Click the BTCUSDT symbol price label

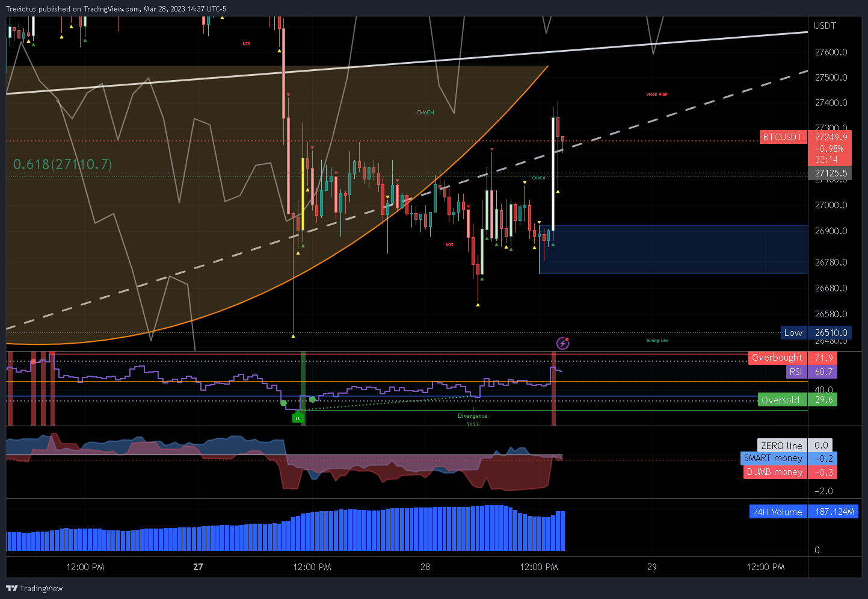click(783, 137)
